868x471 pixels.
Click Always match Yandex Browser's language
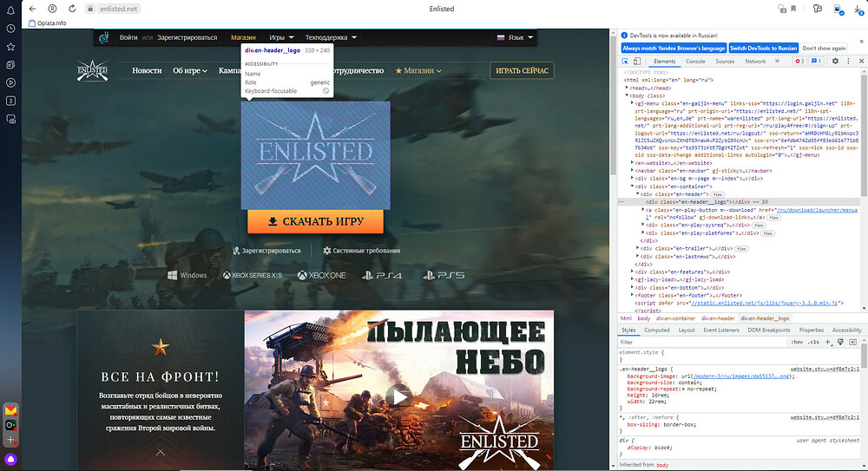[674, 49]
